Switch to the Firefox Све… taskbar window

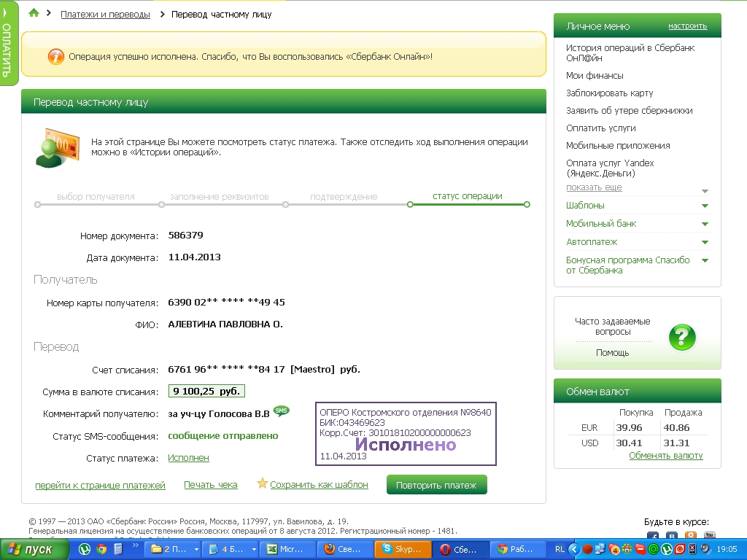click(345, 550)
